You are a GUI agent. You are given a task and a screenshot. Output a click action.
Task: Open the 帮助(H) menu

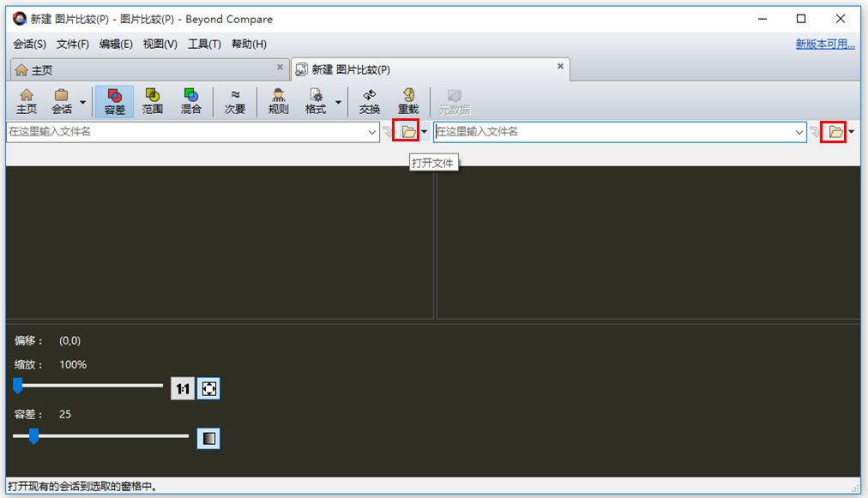point(249,45)
